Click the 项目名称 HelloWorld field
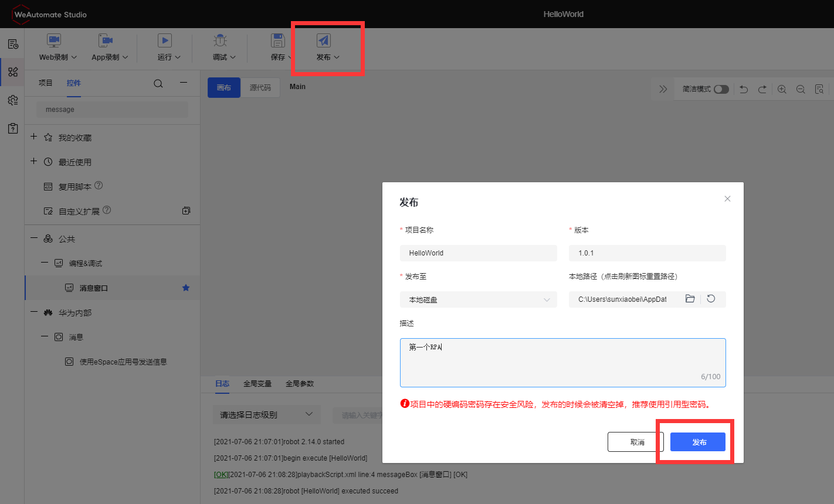834x504 pixels. (479, 253)
